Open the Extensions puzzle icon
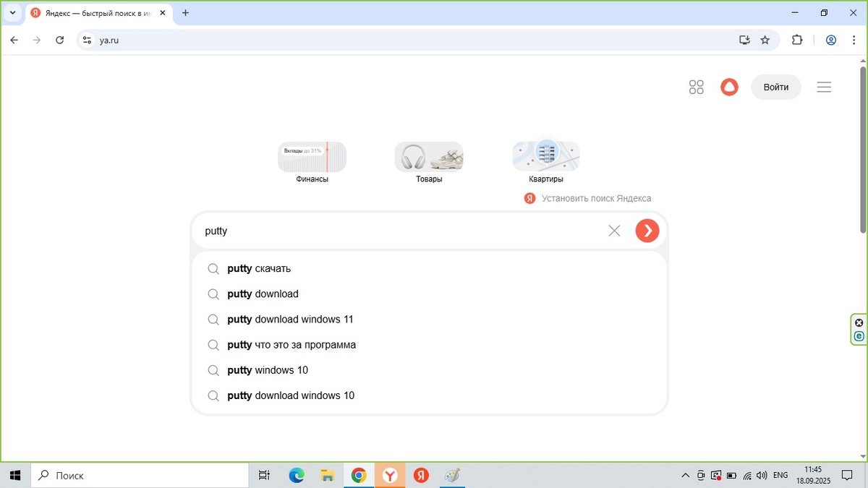868x488 pixels. click(797, 40)
